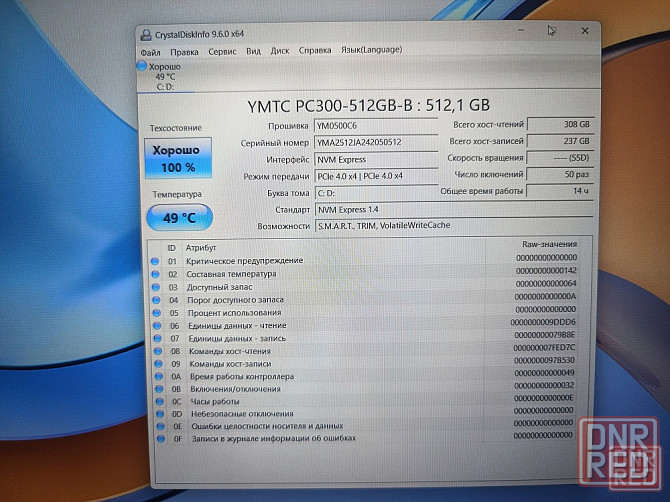This screenshot has height=502, width=670.
Task: Click raw value 00000000000032
Action: (x=544, y=385)
